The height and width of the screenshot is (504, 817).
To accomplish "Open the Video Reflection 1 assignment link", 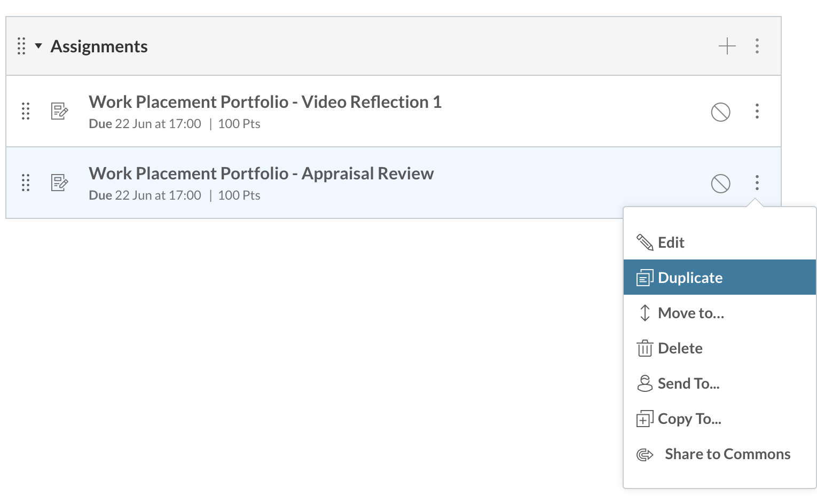I will coord(265,102).
